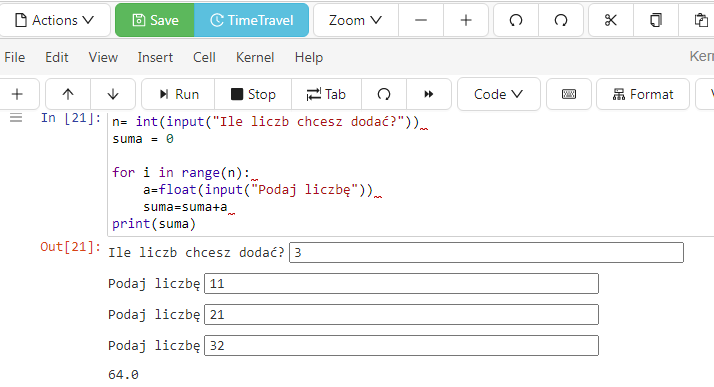
Task: Undo the last change
Action: [x=516, y=20]
